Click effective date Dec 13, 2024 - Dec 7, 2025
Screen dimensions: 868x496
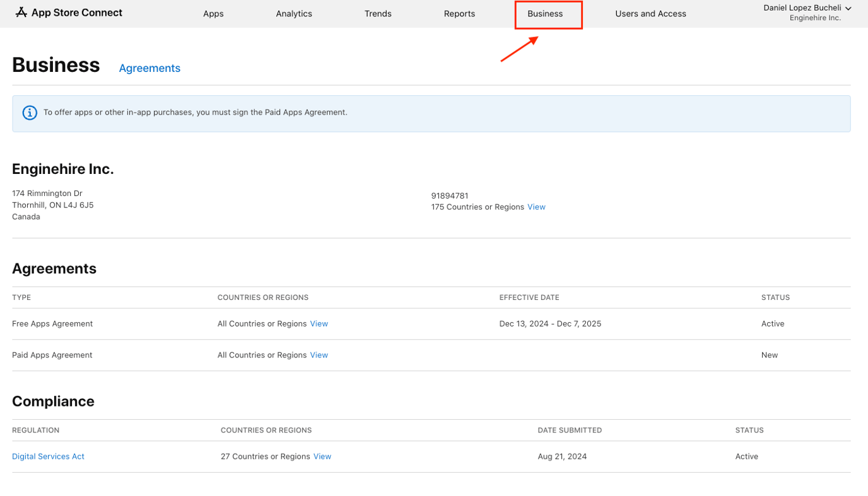click(x=550, y=323)
